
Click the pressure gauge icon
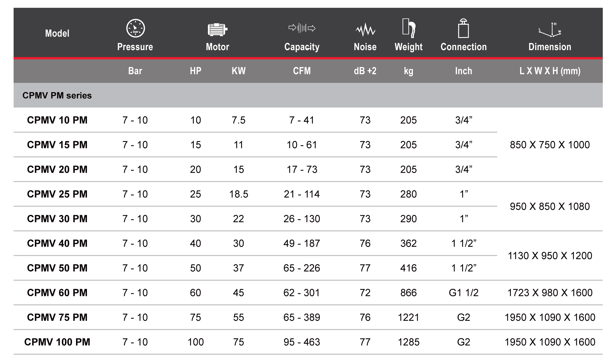click(135, 28)
